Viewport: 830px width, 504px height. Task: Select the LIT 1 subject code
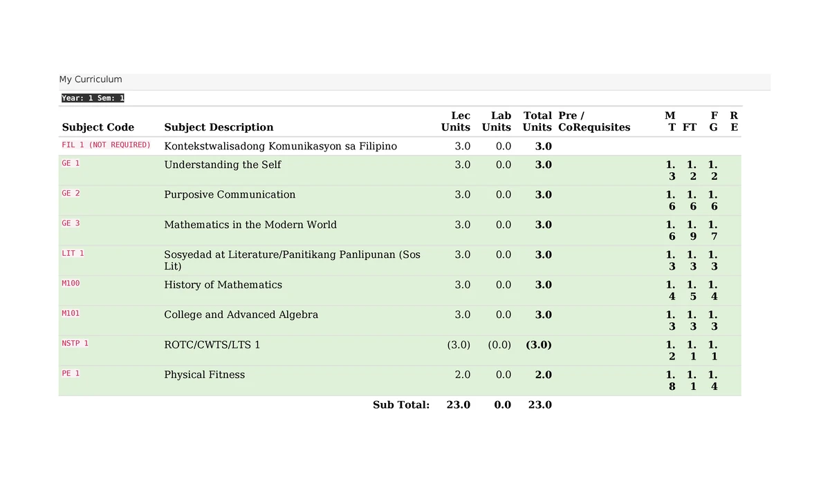[x=73, y=254]
